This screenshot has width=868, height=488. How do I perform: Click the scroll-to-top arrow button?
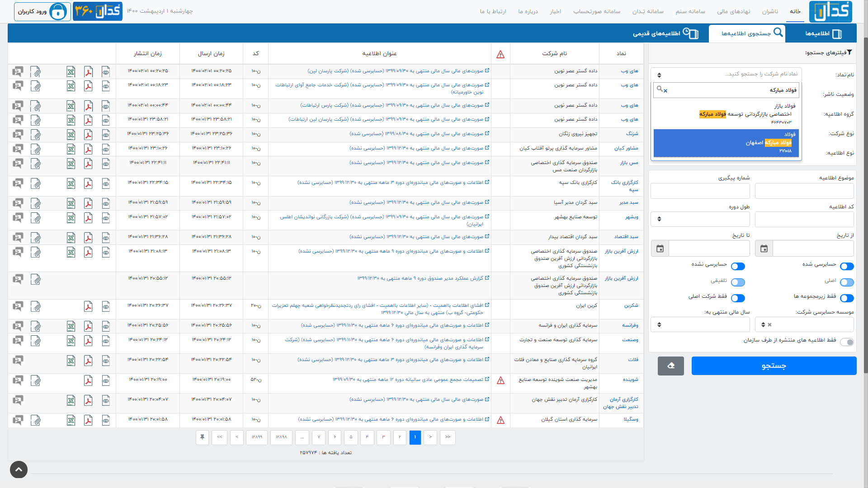19,469
